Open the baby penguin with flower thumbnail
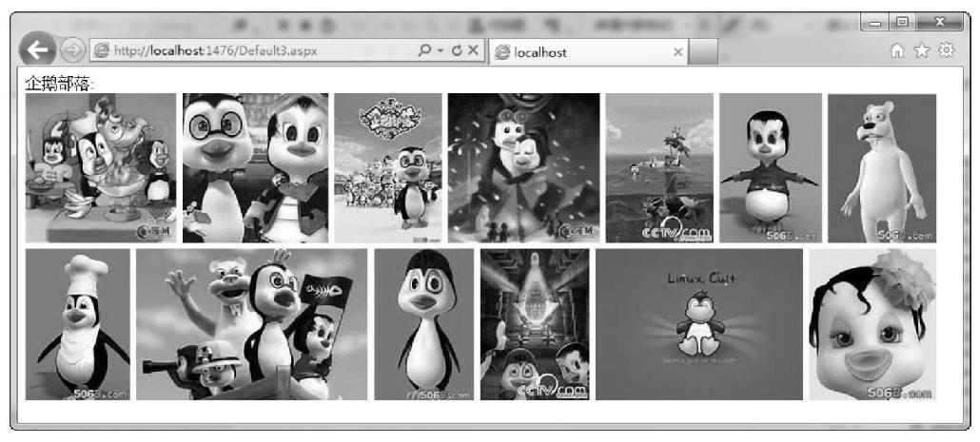980x442 pixels. (872, 324)
